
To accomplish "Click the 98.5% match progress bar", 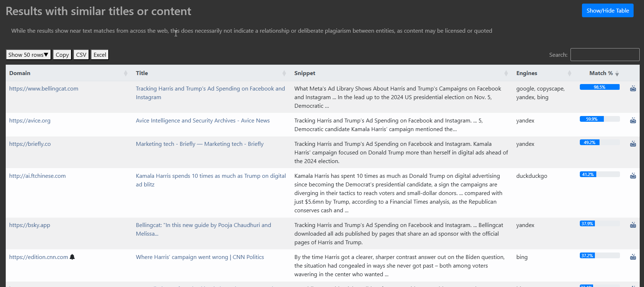I will coord(600,87).
